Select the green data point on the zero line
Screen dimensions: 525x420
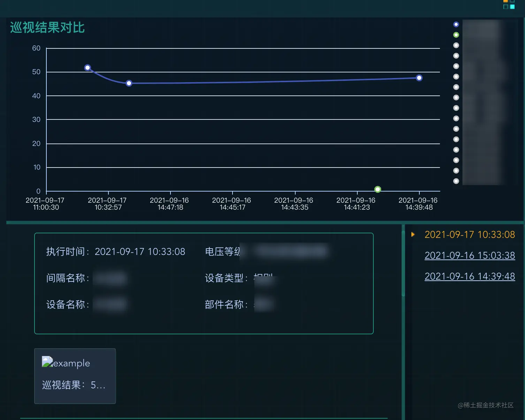coord(378,189)
